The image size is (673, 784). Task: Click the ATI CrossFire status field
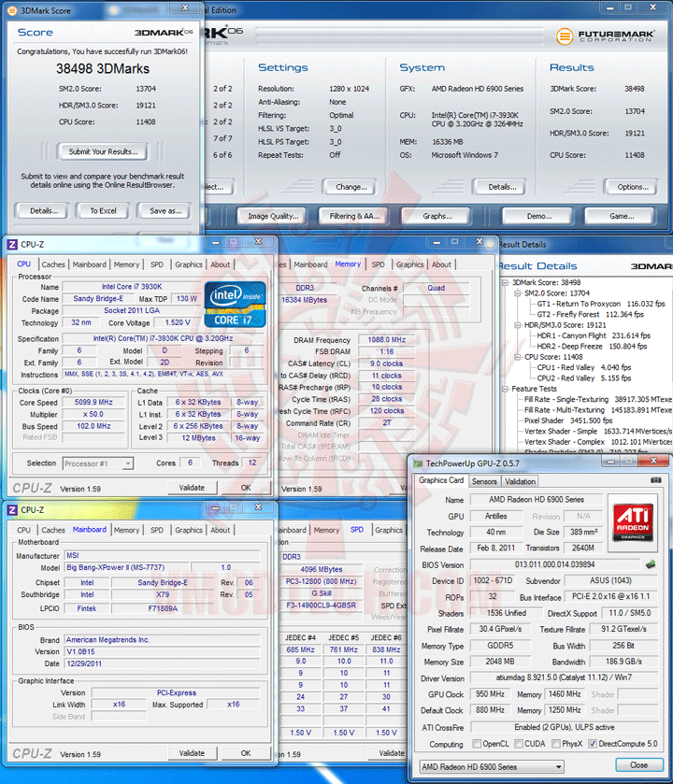(x=564, y=727)
